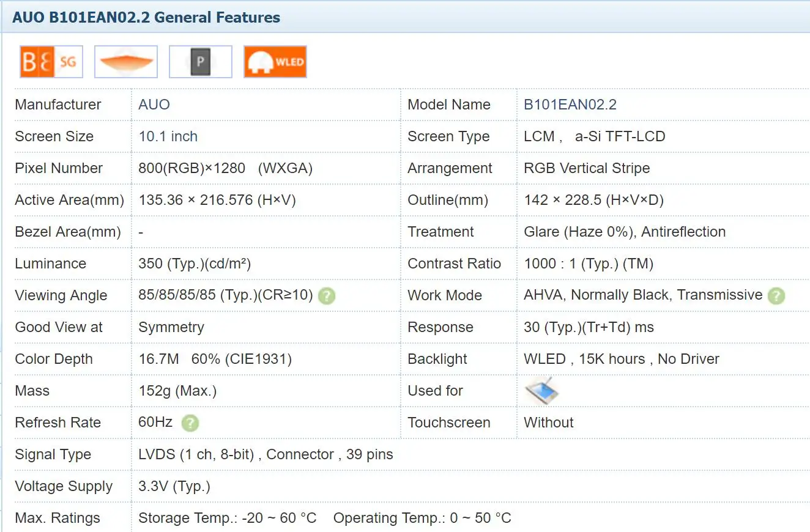Select the '3.3V (Typ.)' voltage value
810x532 pixels.
click(x=174, y=486)
